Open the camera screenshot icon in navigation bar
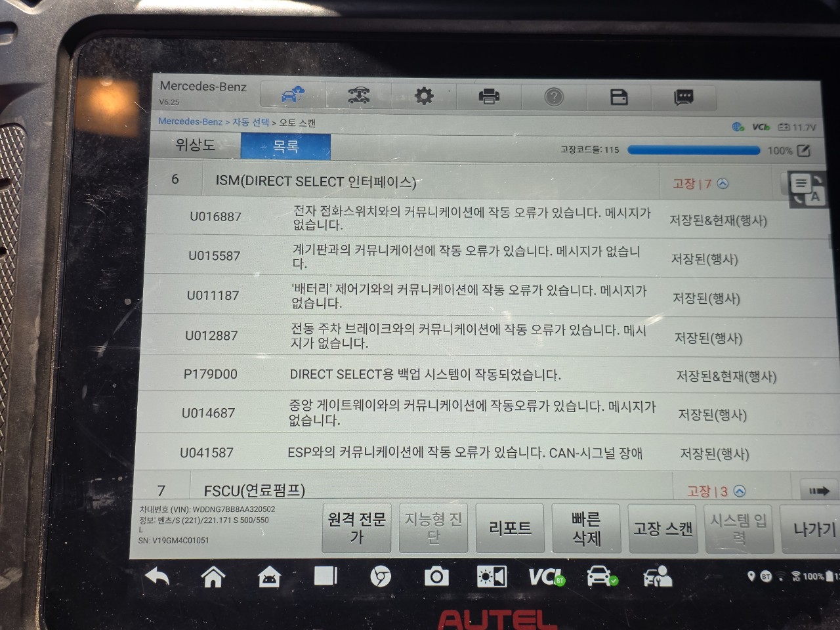Viewport: 840px width, 630px height. click(x=436, y=577)
